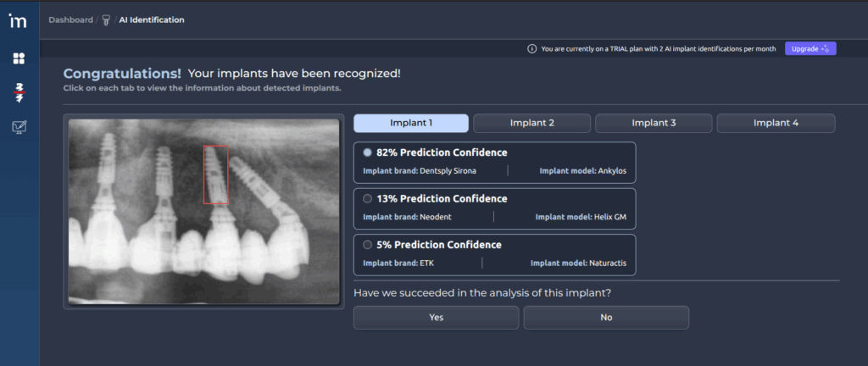Switch to the Implant 3 tab
Screen dimensions: 868x366
coord(654,123)
